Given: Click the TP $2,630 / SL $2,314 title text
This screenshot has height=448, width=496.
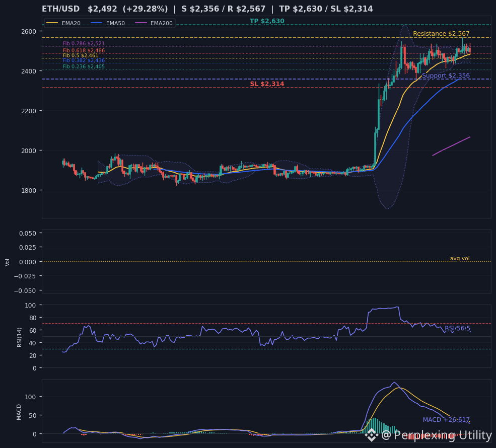Looking at the screenshot, I should pos(326,9).
